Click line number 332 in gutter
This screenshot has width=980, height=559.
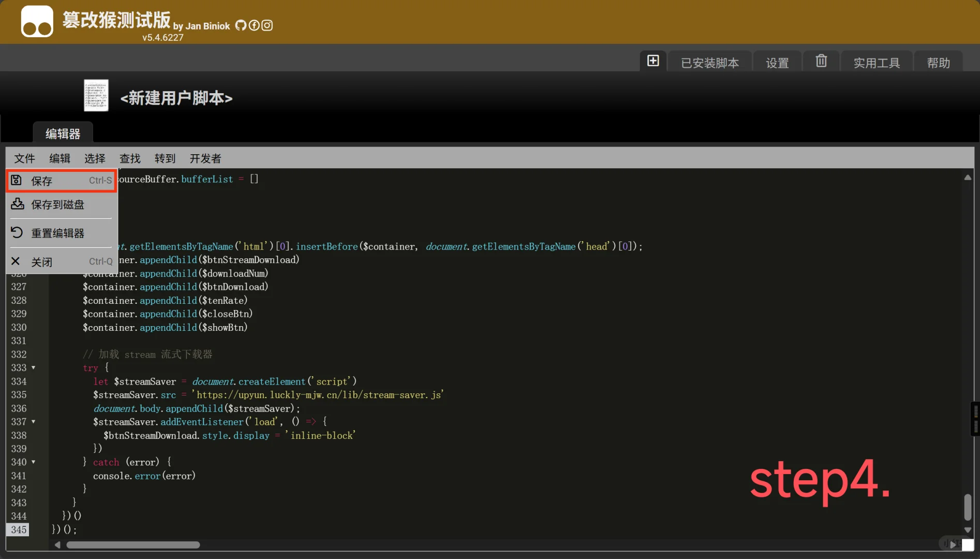tap(19, 355)
